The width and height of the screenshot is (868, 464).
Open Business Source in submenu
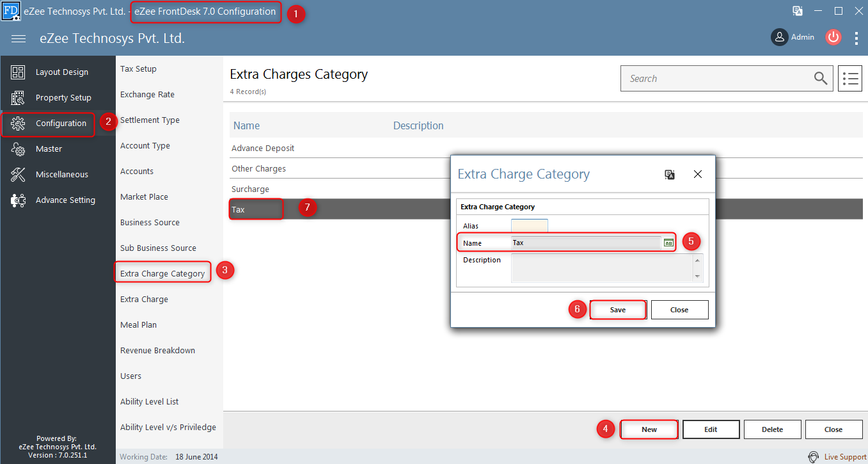[150, 223]
